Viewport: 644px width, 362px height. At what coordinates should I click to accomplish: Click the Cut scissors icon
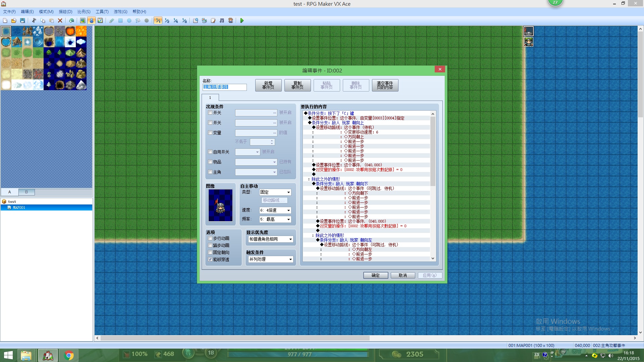point(34,21)
